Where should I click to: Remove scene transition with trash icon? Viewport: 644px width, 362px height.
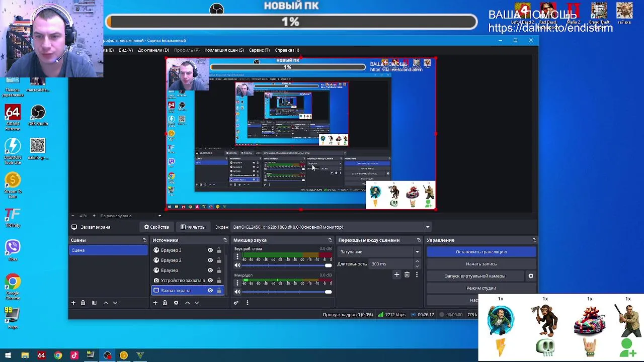pos(407,275)
